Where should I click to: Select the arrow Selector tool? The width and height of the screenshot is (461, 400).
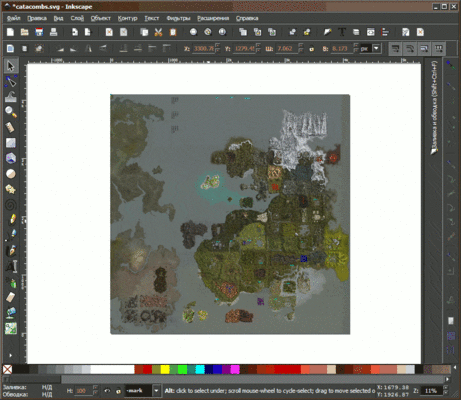pos(11,66)
